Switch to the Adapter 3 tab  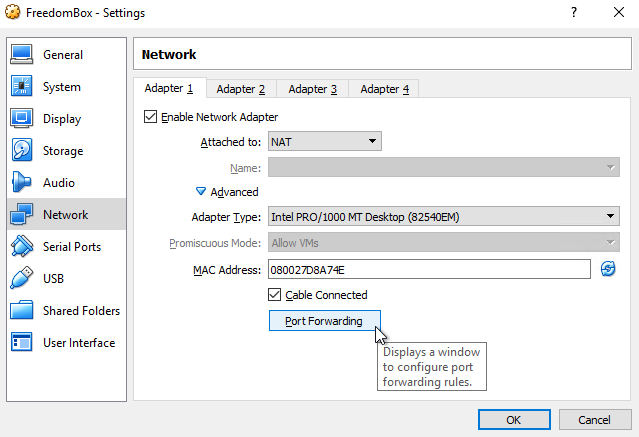pos(313,89)
